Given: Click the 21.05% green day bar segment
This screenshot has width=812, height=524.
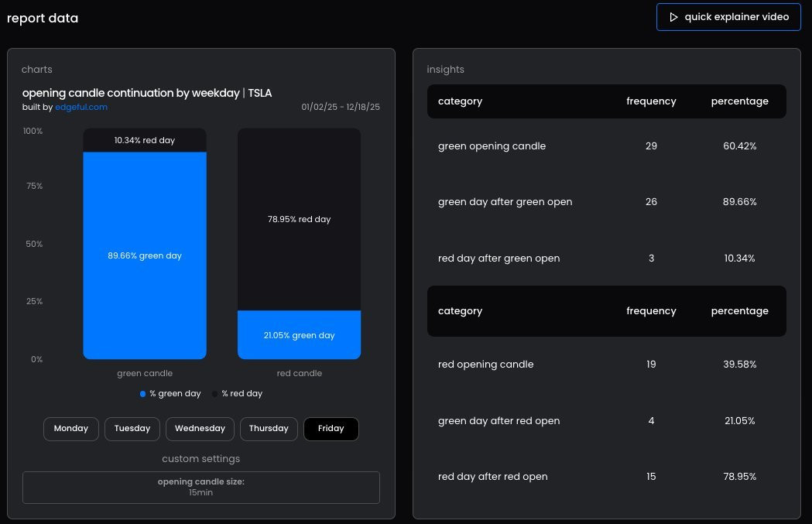Looking at the screenshot, I should [x=299, y=335].
